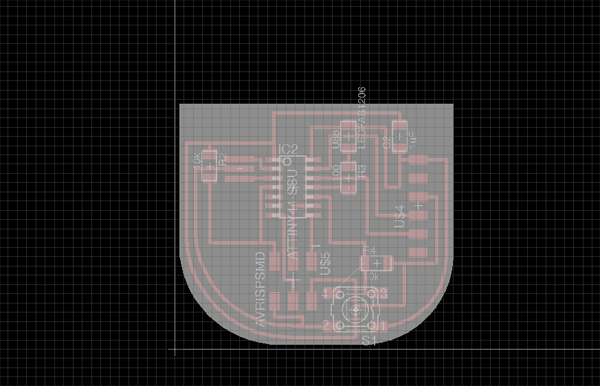Viewport: 600px width, 386px height.
Task: Click the US$4 header name label
Action: coord(399,217)
